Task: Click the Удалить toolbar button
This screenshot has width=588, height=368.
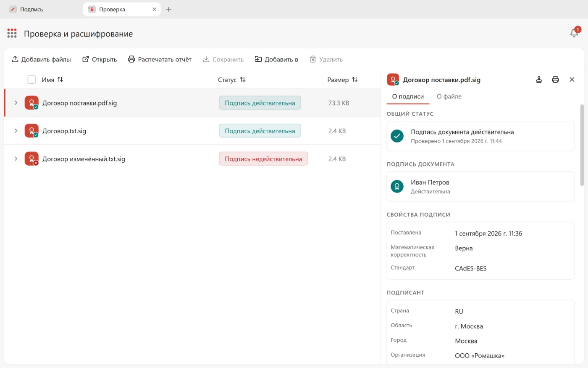Action: click(326, 59)
